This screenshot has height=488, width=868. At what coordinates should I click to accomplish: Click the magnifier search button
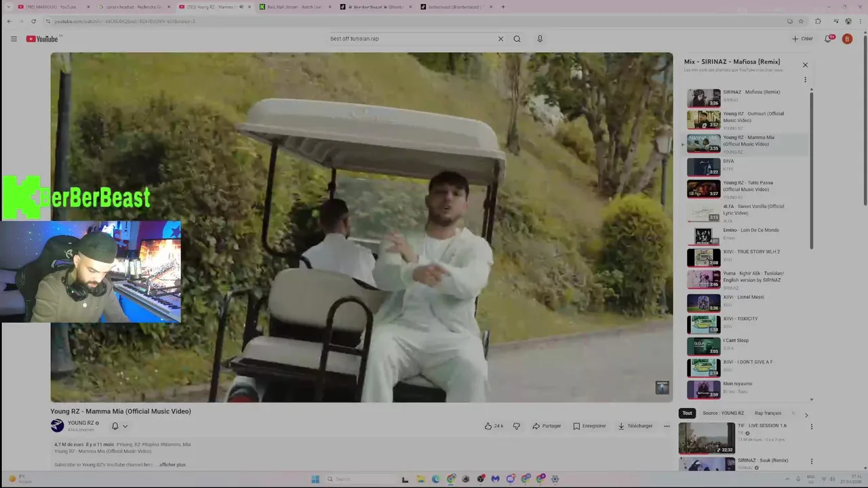tap(517, 39)
